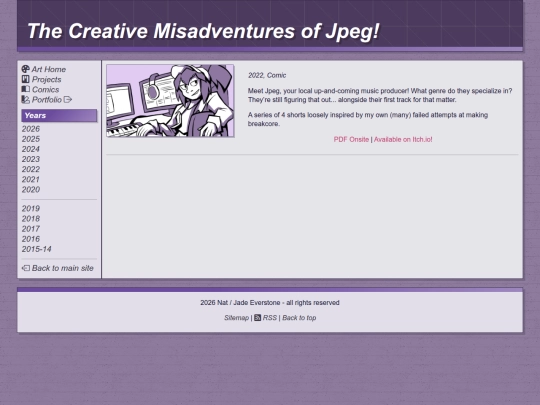Screen dimensions: 540x405
Task: Open the Portfolio link text
Action: [47, 100]
